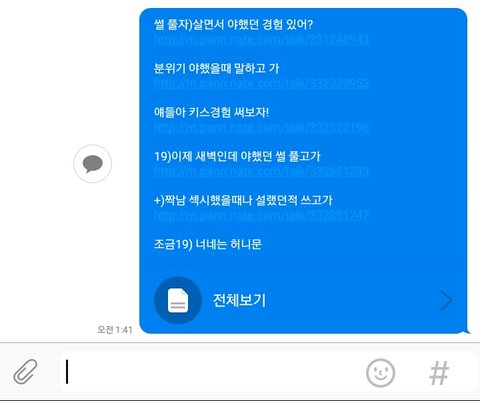Click the line 19)이제 새벽인데 야했던 썰 풀고가
The image size is (480, 401).
click(x=237, y=156)
